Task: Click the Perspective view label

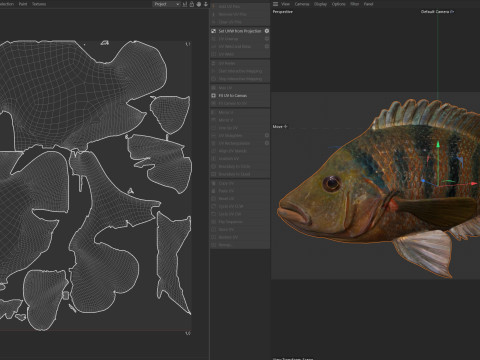Action: pos(283,12)
